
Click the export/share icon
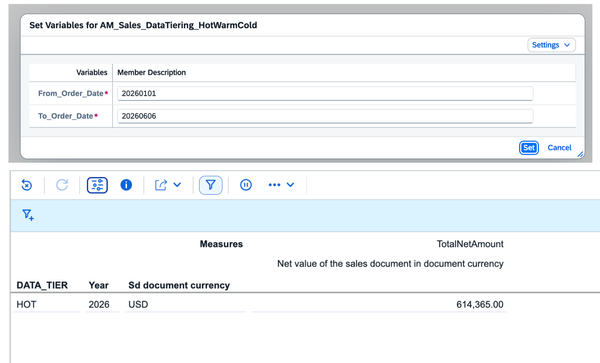pos(161,185)
